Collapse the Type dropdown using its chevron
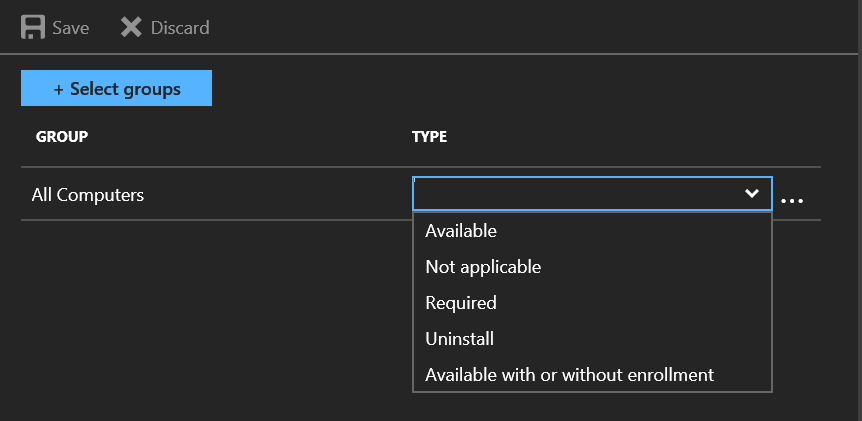The image size is (862, 421). click(x=752, y=194)
